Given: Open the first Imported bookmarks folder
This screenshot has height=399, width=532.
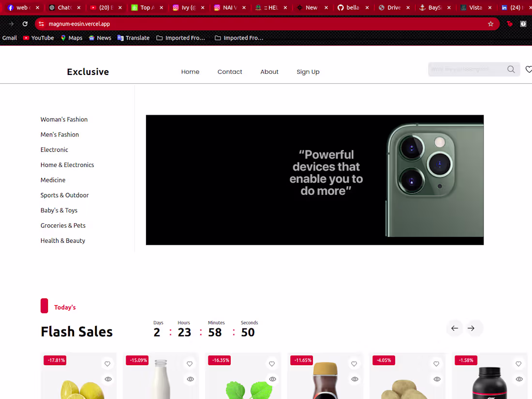Looking at the screenshot, I should point(181,38).
